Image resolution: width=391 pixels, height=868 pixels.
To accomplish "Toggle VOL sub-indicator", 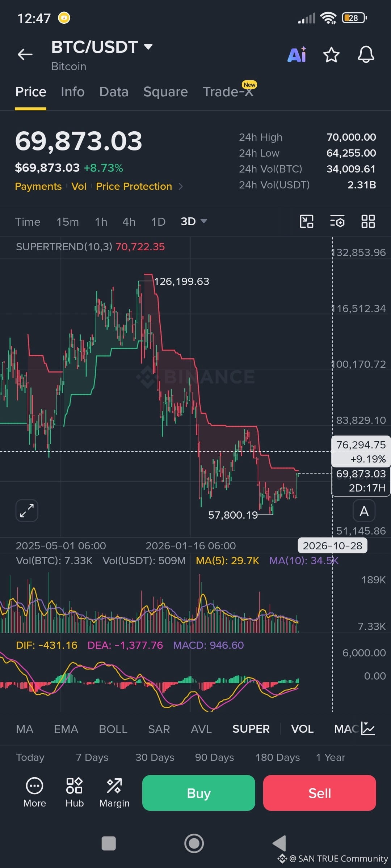I will [x=302, y=729].
